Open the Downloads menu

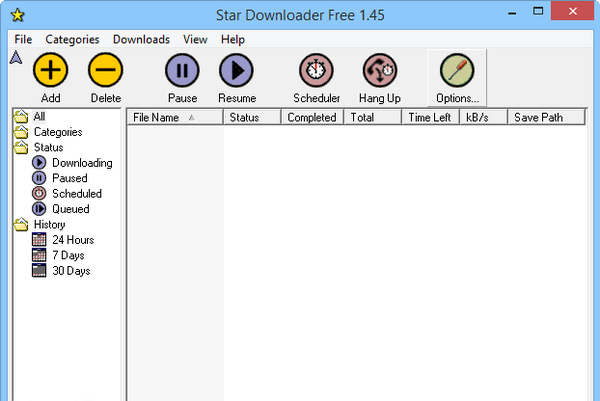point(141,39)
